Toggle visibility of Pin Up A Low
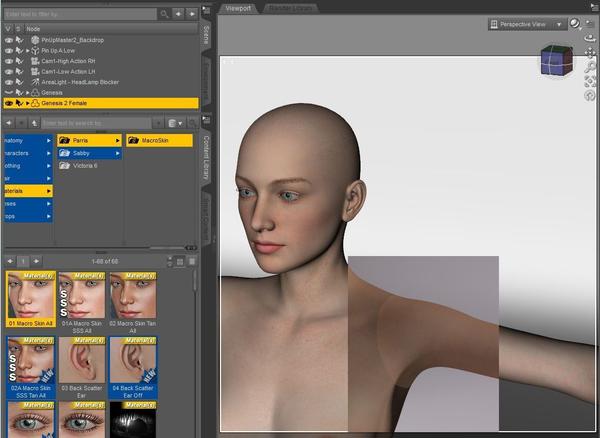 (x=8, y=50)
